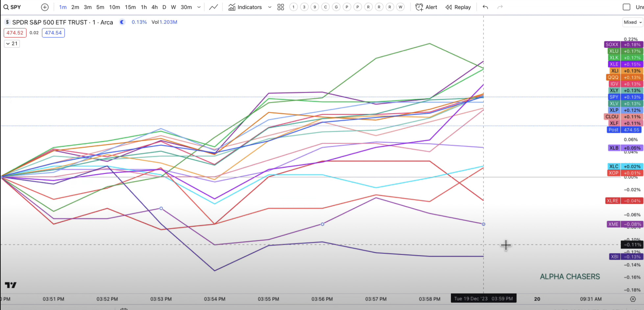
Task: Click the 09:31 AM time axis label
Action: click(591, 299)
